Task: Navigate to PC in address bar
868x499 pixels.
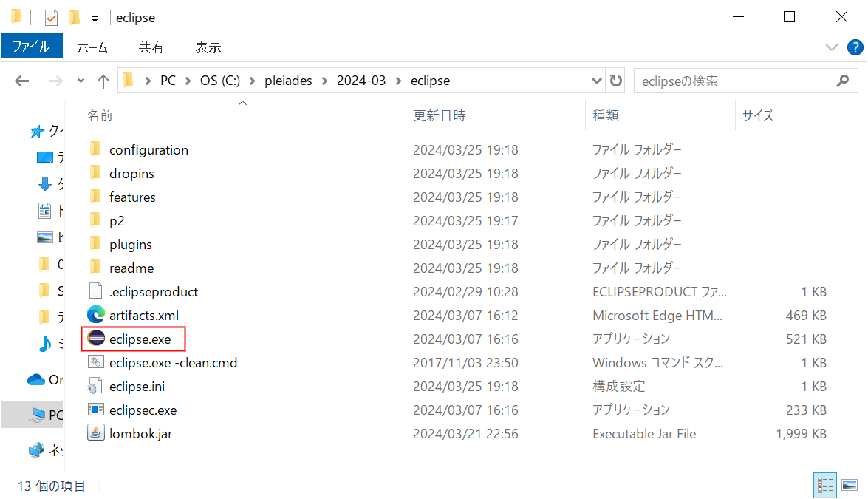Action: tap(168, 81)
